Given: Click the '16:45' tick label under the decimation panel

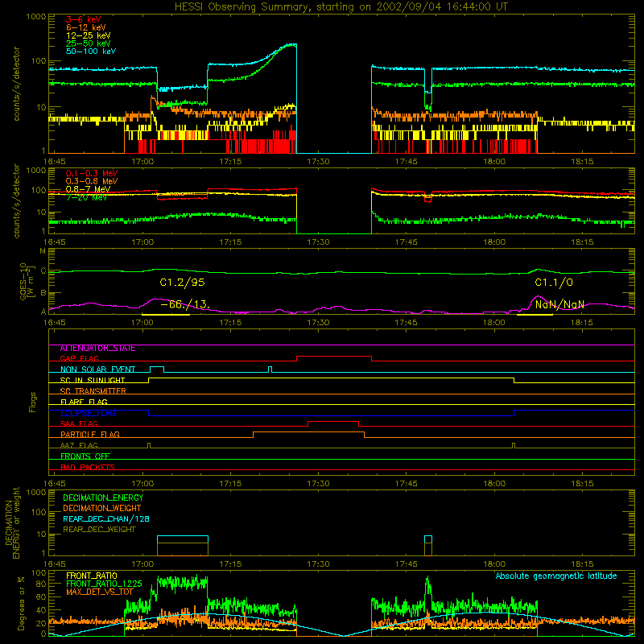Looking at the screenshot, I should pos(54,564).
